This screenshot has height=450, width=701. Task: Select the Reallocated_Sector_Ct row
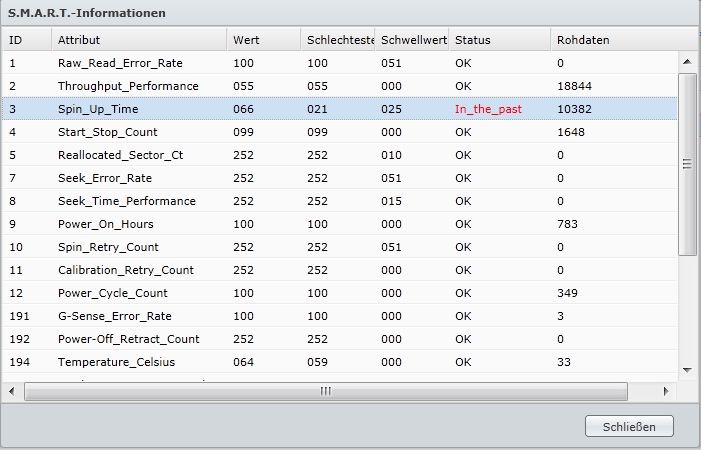[339, 155]
